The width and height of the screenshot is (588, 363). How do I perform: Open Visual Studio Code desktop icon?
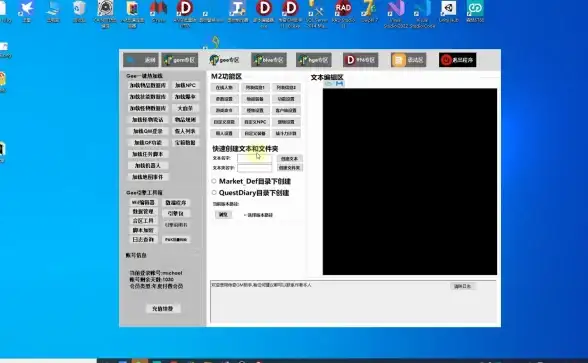(422, 14)
